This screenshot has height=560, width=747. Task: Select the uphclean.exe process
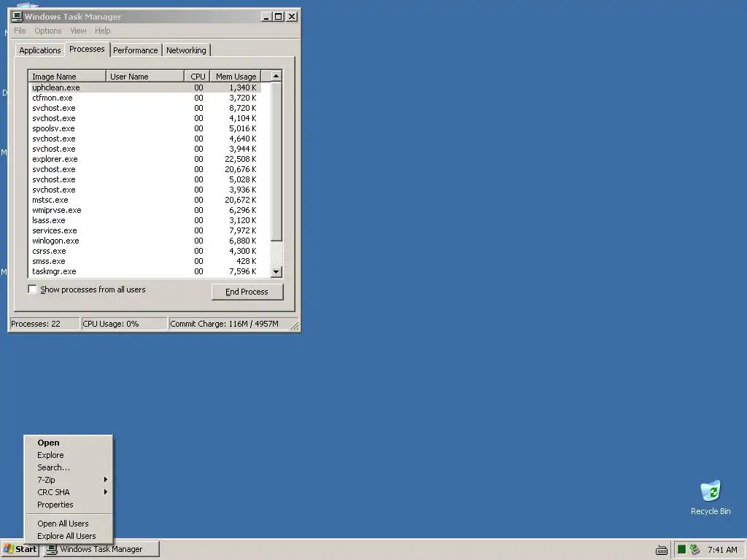coord(145,87)
